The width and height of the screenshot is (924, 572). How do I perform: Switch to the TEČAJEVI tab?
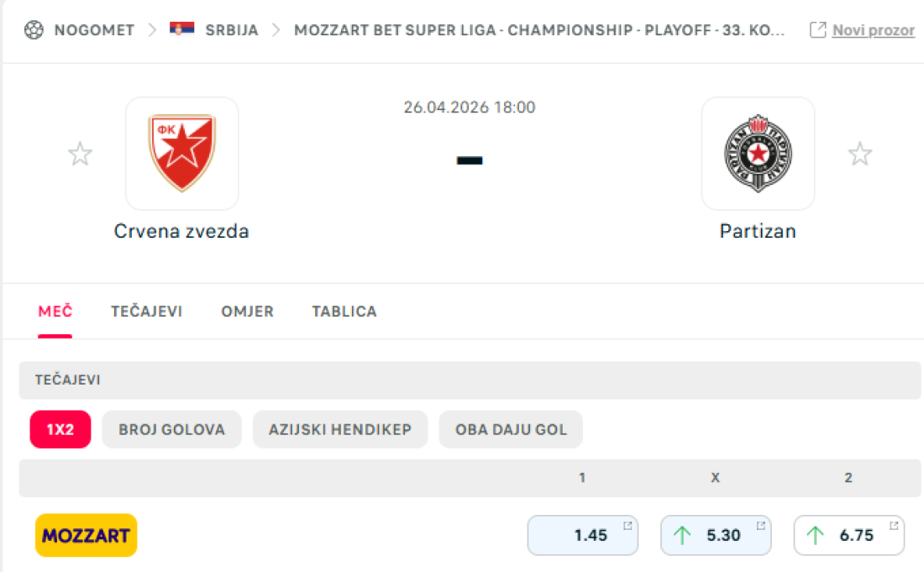pos(146,312)
